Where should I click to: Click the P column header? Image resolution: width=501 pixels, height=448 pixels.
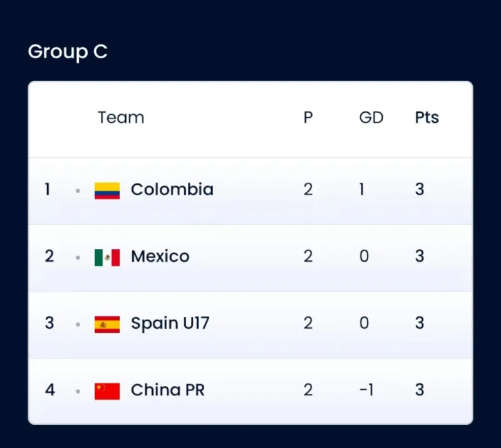(307, 118)
